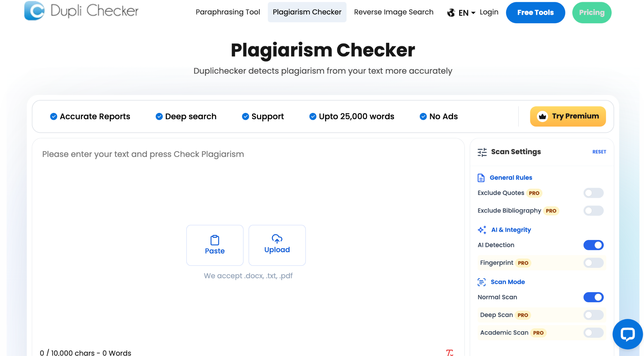Click the General Rules document icon
Viewport: 644px width, 356px height.
pos(481,178)
